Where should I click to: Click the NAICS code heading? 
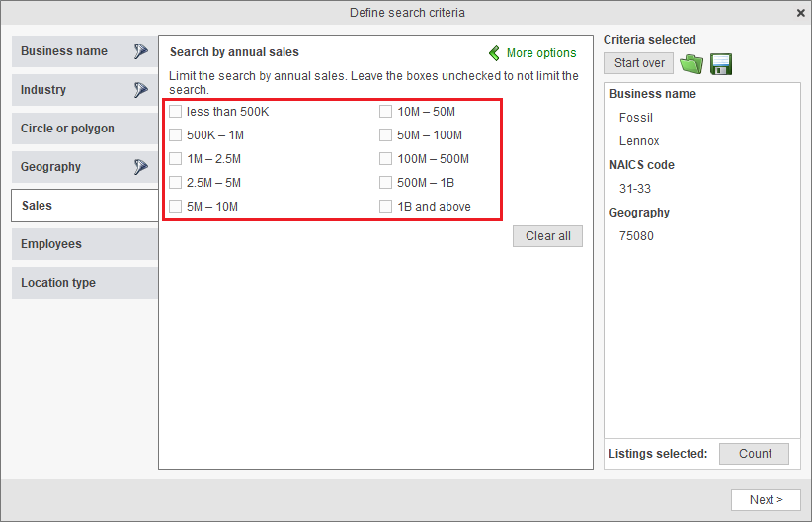coord(642,165)
